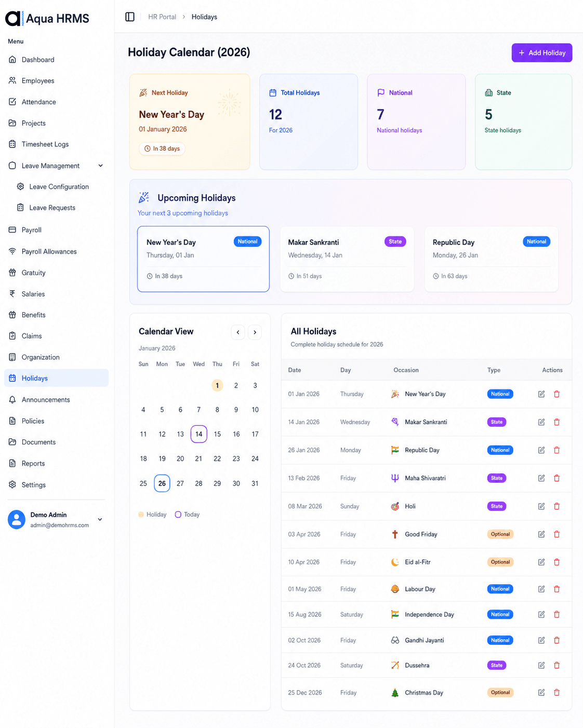This screenshot has height=728, width=583.
Task: Click the Demo Admin avatar icon
Action: tap(17, 519)
